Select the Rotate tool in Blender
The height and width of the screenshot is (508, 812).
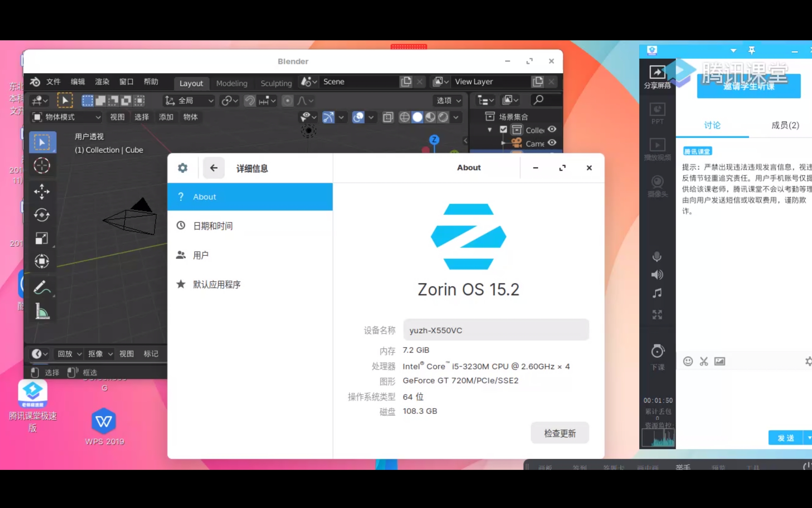pos(42,215)
